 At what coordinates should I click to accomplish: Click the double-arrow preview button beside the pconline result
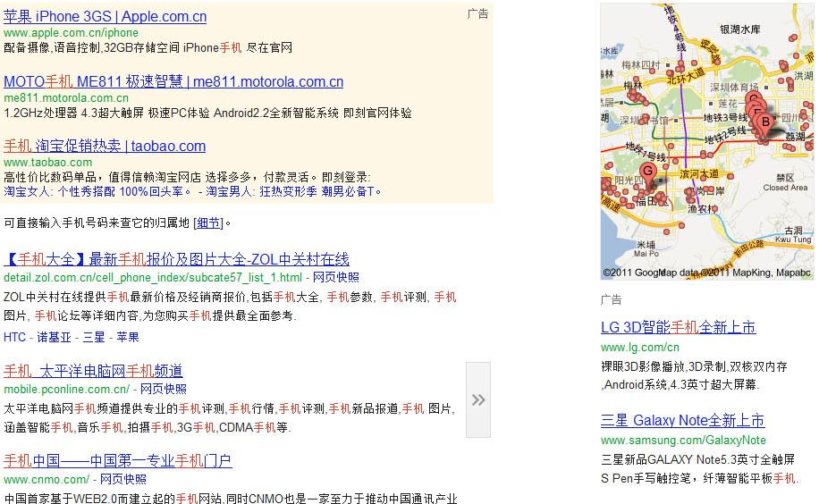tap(478, 400)
